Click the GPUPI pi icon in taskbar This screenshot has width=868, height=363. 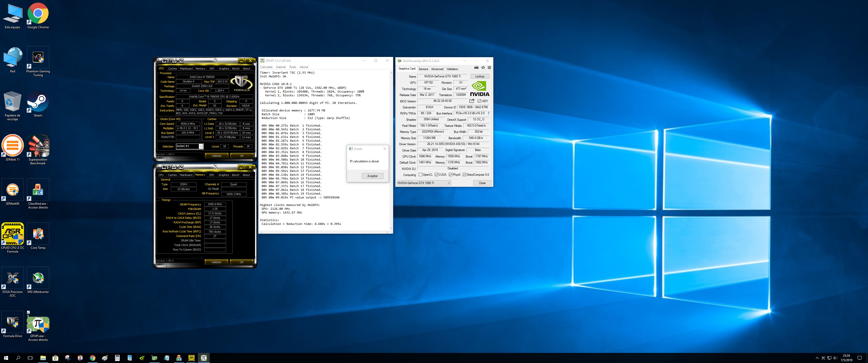click(x=204, y=358)
